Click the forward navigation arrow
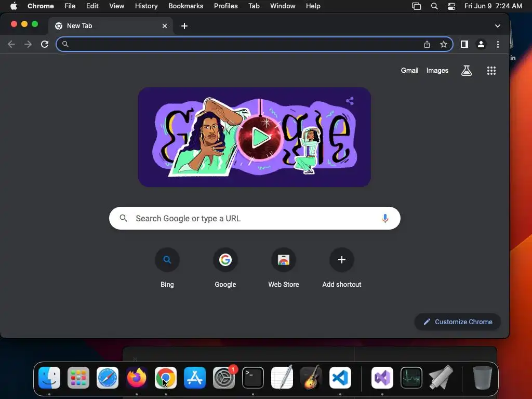 tap(28, 44)
